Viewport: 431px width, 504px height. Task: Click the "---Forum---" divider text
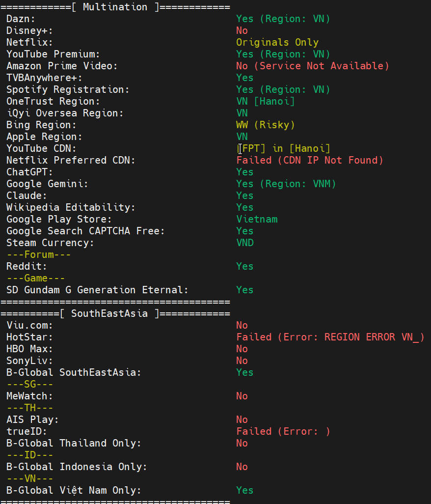pyautogui.click(x=38, y=254)
